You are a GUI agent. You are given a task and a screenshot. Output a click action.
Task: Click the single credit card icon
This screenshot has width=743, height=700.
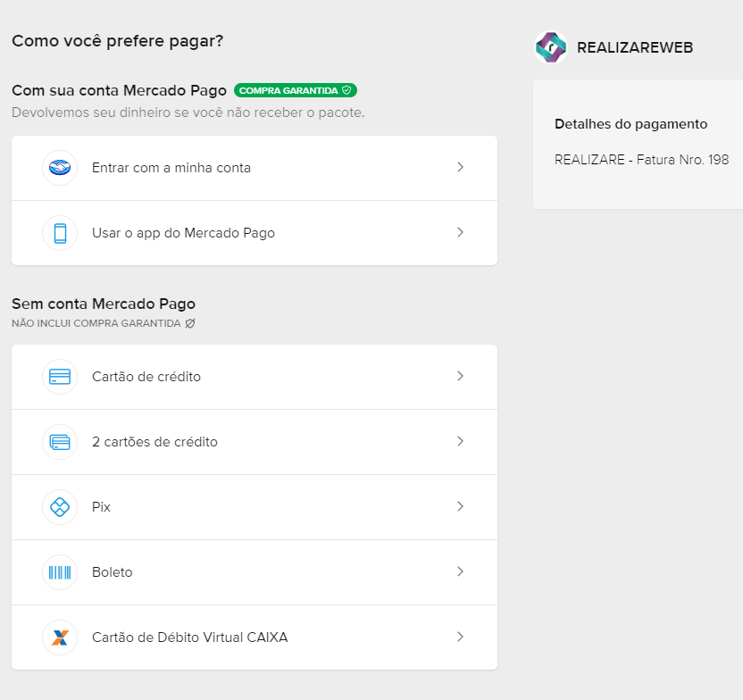(x=60, y=377)
